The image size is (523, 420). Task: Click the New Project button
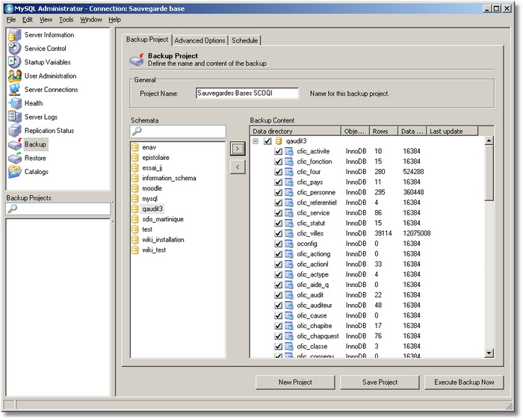pyautogui.click(x=295, y=383)
